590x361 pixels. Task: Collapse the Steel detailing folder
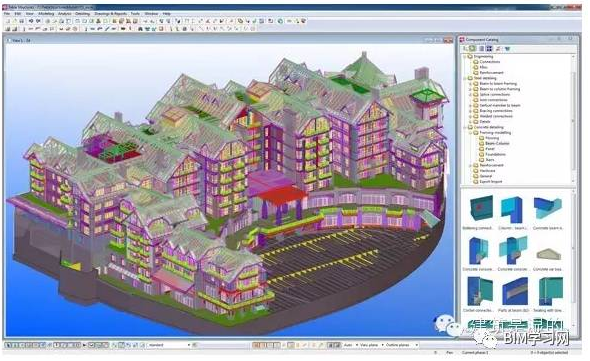coord(465,78)
